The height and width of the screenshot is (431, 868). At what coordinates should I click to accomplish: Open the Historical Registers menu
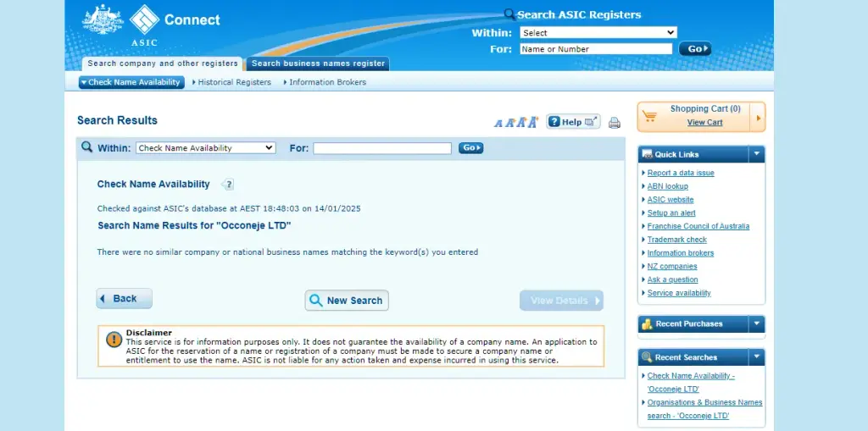(232, 82)
